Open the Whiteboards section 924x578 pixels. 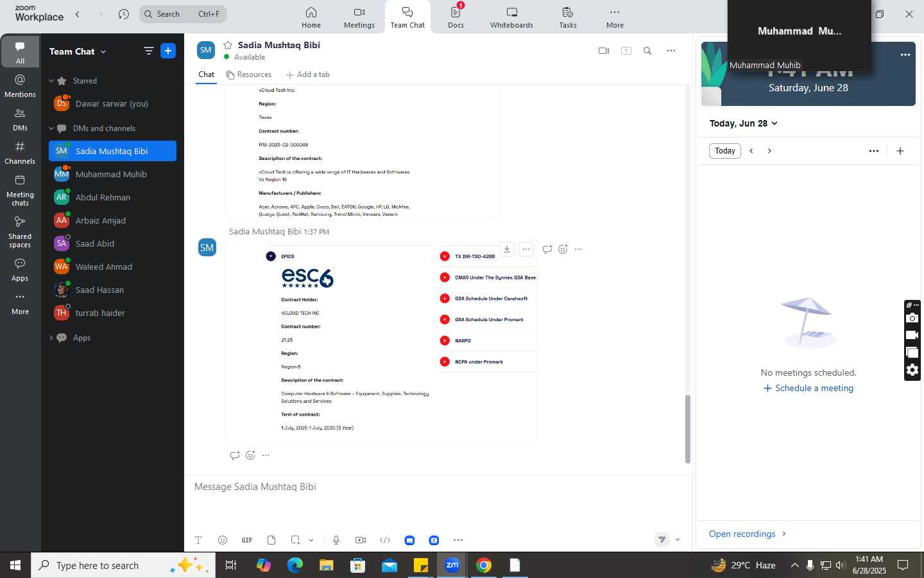(x=511, y=17)
